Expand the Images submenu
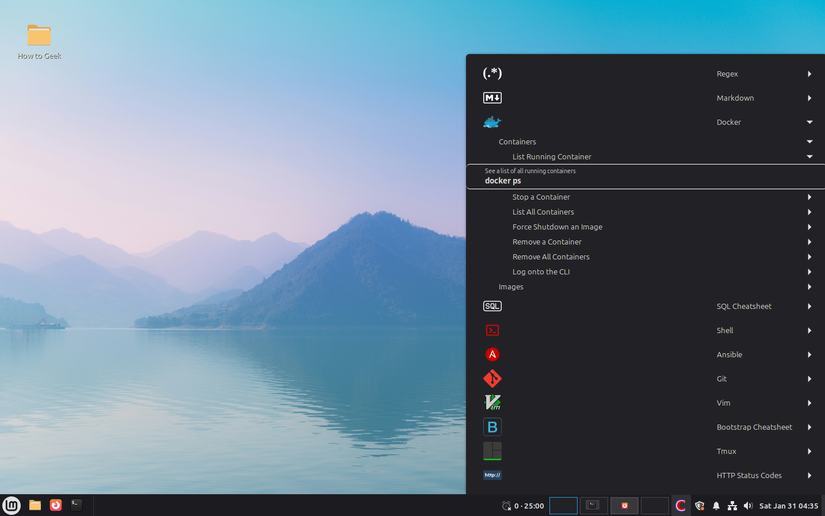 [809, 287]
